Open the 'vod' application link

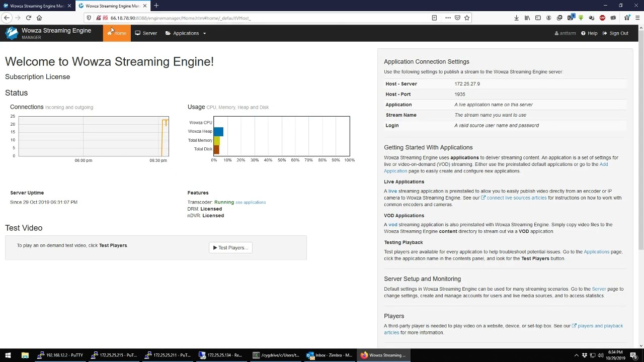[x=392, y=225]
